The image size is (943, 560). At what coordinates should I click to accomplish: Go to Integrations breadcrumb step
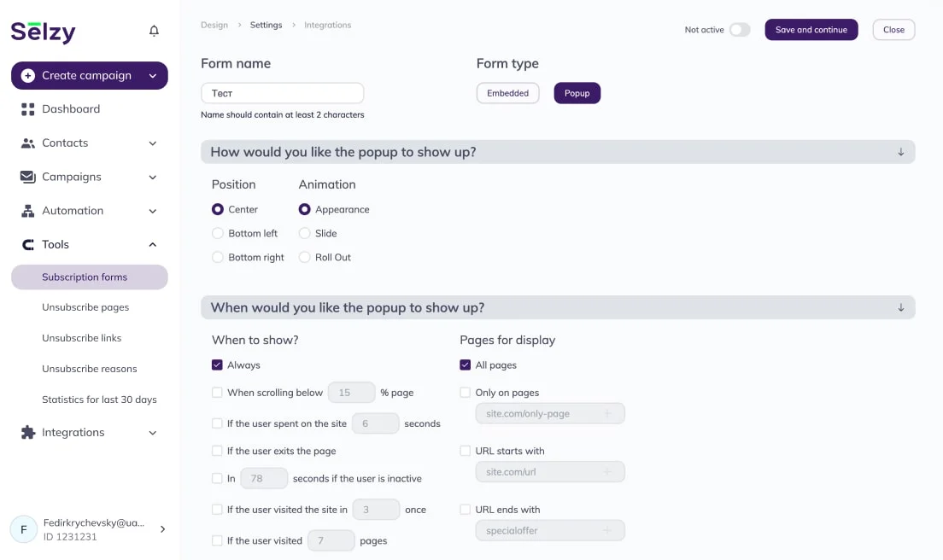click(x=327, y=26)
